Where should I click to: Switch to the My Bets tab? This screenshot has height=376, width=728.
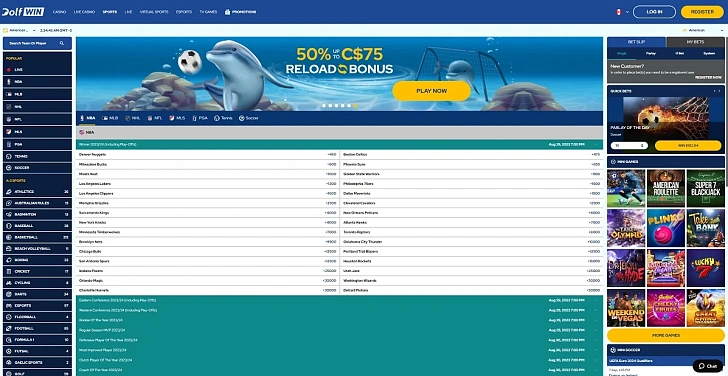pos(695,42)
